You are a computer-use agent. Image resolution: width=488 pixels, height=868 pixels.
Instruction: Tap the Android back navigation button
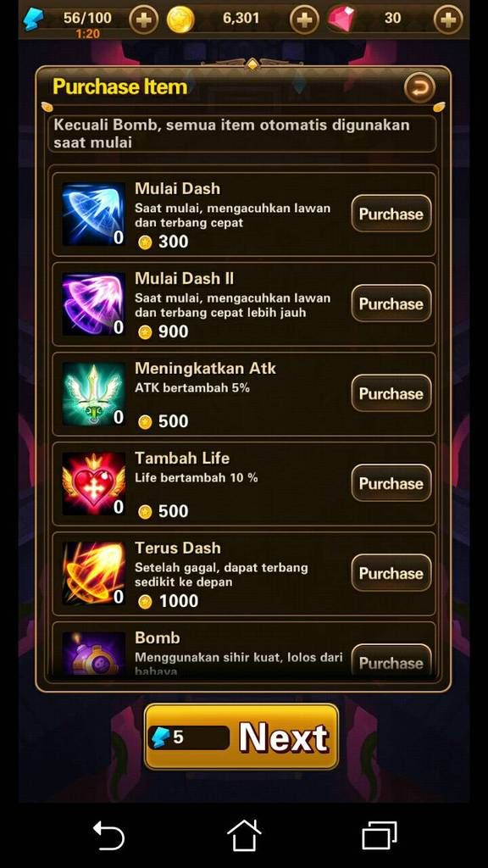tap(108, 835)
